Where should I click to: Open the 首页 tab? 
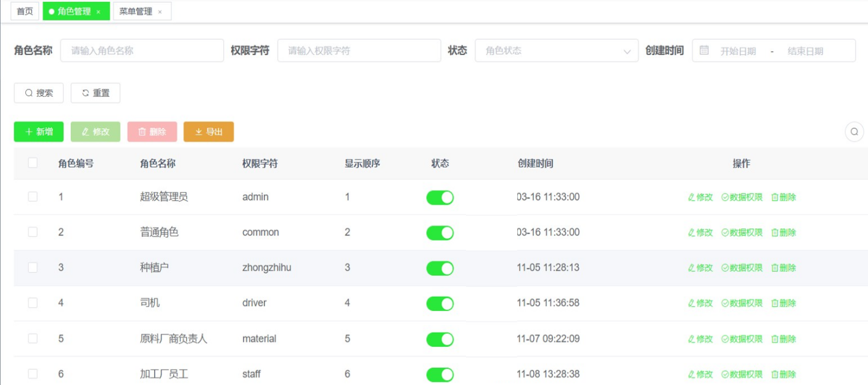coord(25,11)
